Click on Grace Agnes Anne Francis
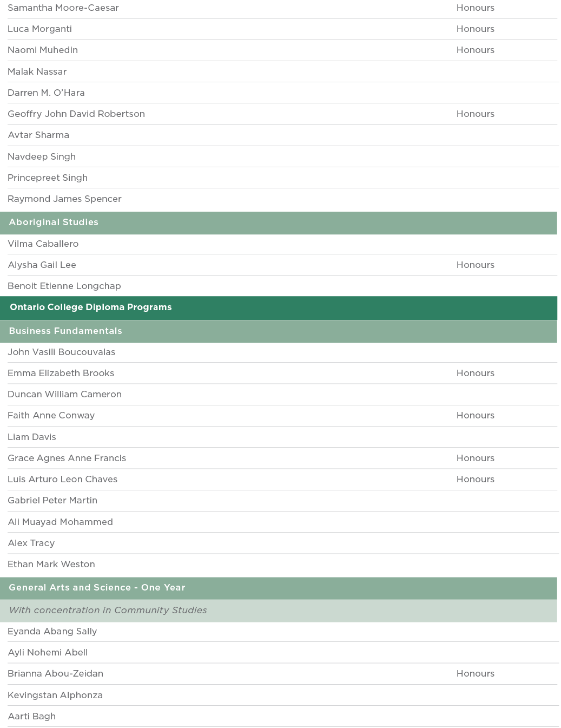 [67, 458]
